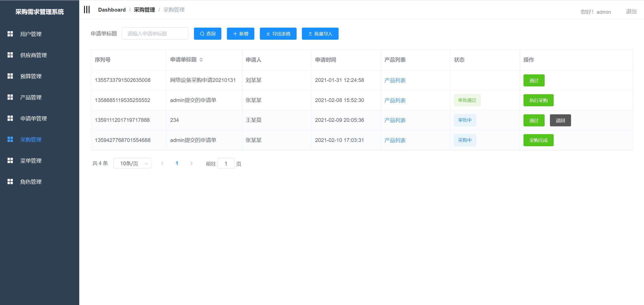The height and width of the screenshot is (305, 644).
Task: Open 产品列表 for the 2021-02-08 row
Action: [x=395, y=100]
